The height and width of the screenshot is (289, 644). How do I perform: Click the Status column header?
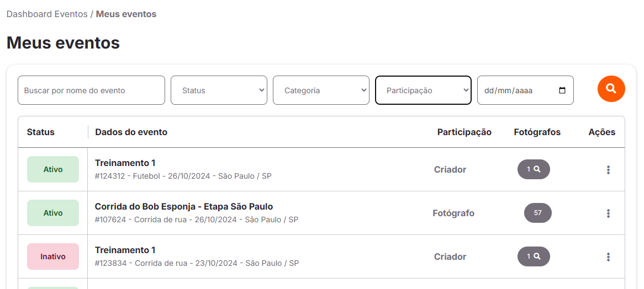tap(41, 132)
